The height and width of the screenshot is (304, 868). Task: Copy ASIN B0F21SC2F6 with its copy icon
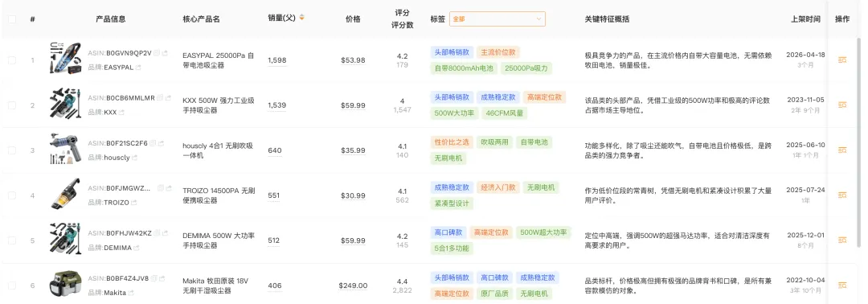[154, 143]
